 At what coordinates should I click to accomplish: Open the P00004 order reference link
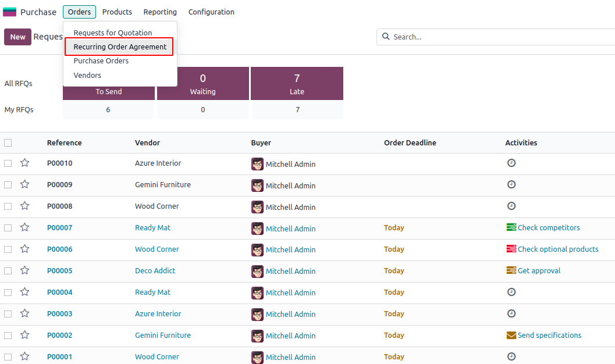(60, 292)
